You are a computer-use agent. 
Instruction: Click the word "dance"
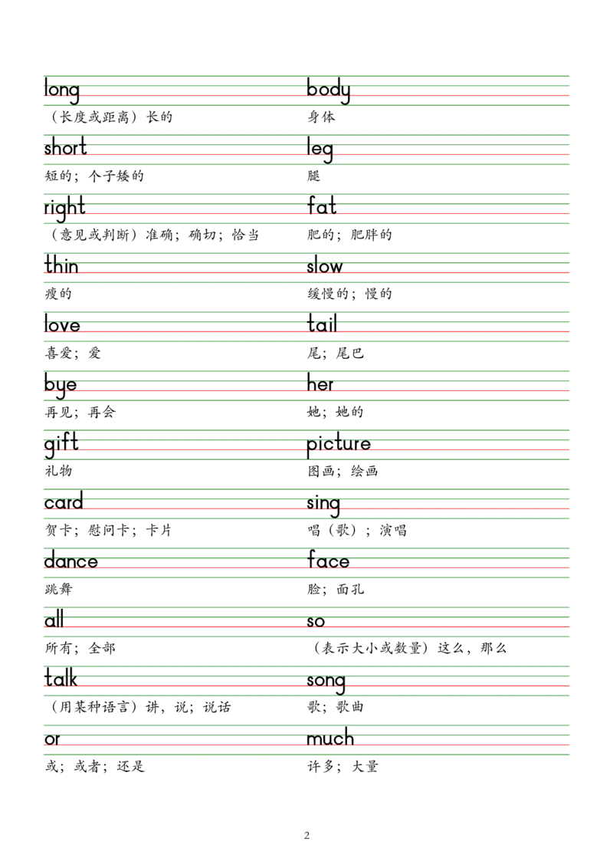70,562
